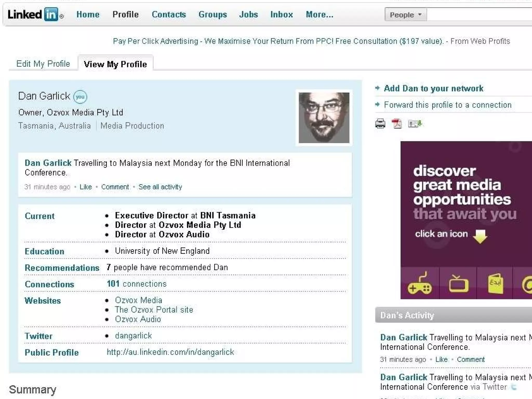Open the Profile menu
This screenshot has width=532, height=399.
pos(125,15)
